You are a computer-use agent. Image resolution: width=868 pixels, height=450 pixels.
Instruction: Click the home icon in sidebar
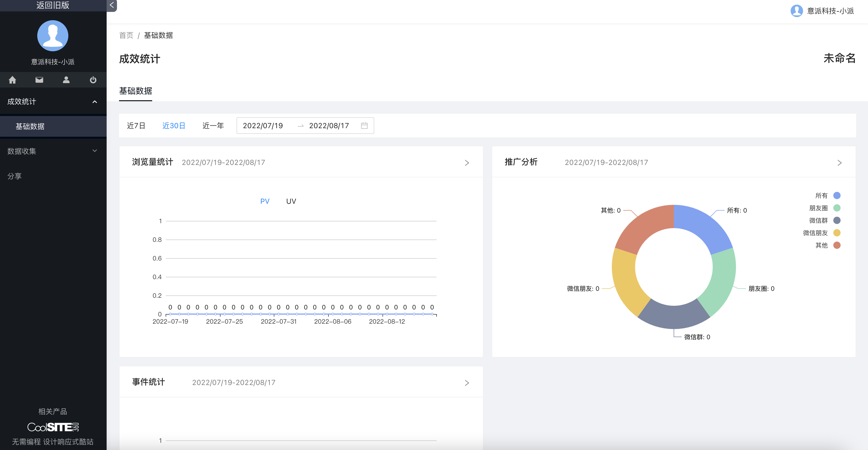(x=12, y=80)
